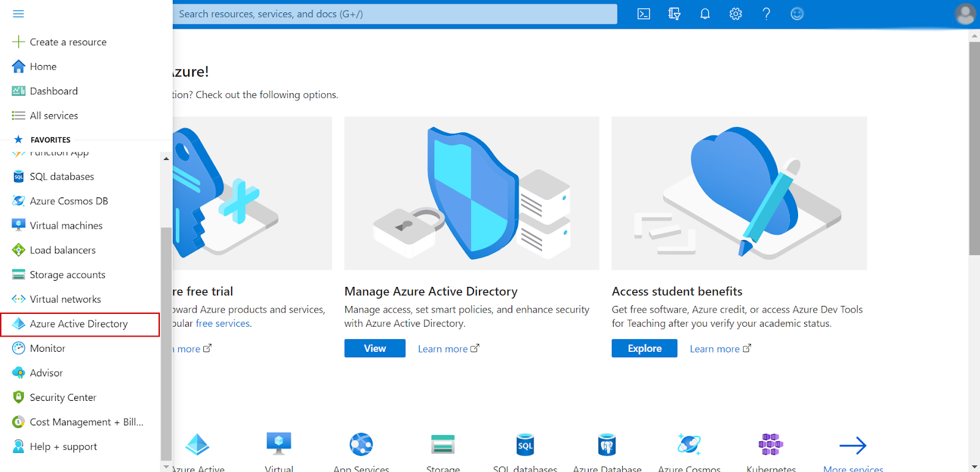The image size is (980, 472).
Task: Open the Kubernetes services icon in bottom row
Action: pyautogui.click(x=771, y=444)
